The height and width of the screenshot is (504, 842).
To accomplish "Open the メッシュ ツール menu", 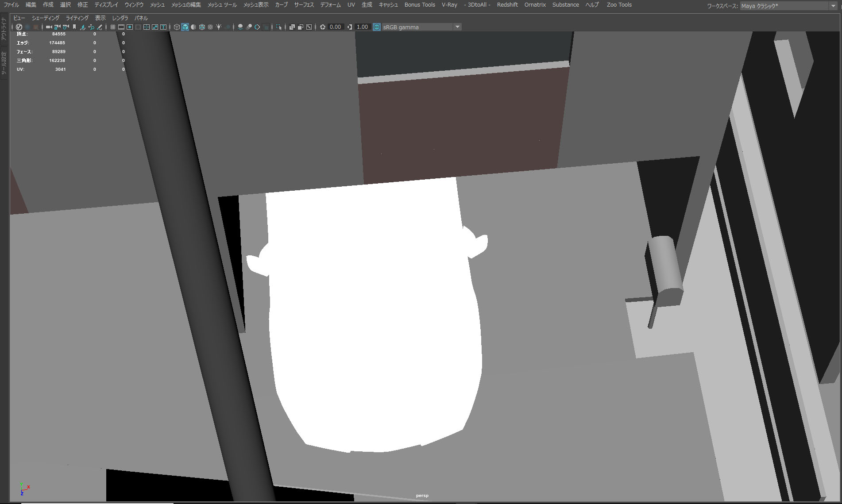I will point(222,5).
